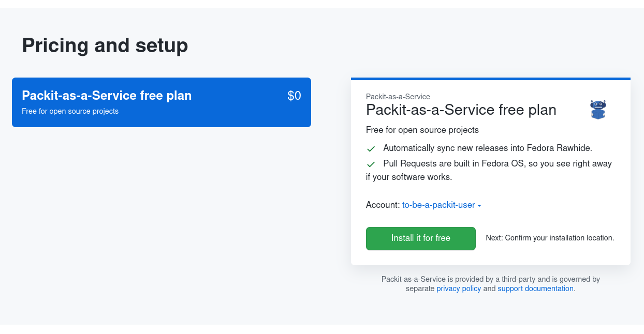Viewport: 644px width, 334px height.
Task: Click the $0 price on the plan card
Action: pyautogui.click(x=294, y=96)
